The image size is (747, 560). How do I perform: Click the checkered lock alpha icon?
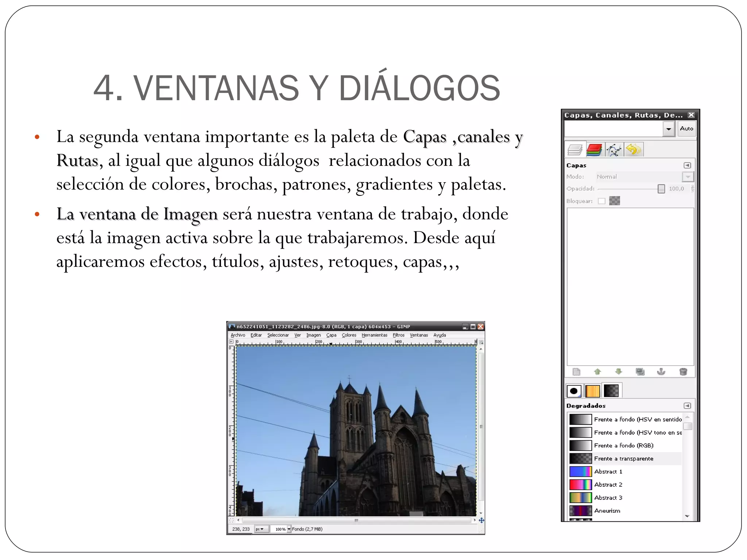click(615, 201)
